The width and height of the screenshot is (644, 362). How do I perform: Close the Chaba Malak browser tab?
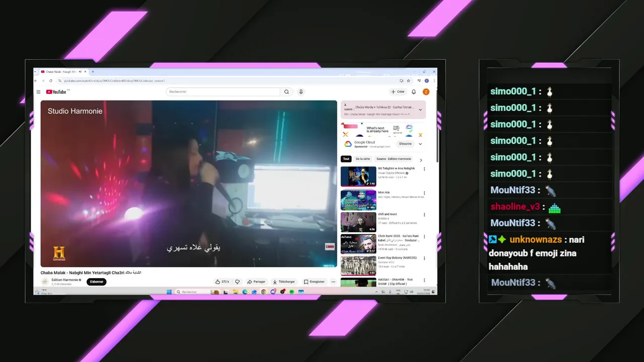[x=86, y=72]
